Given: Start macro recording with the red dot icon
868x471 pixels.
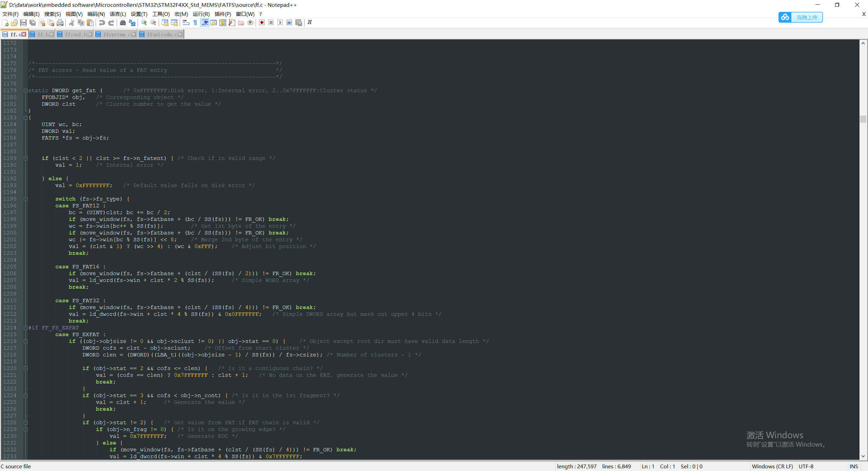Looking at the screenshot, I should pos(261,23).
